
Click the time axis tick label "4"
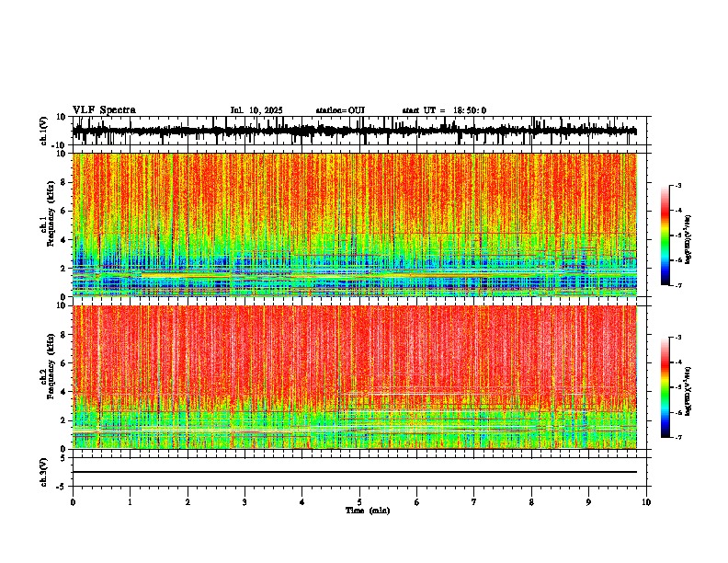[302, 502]
